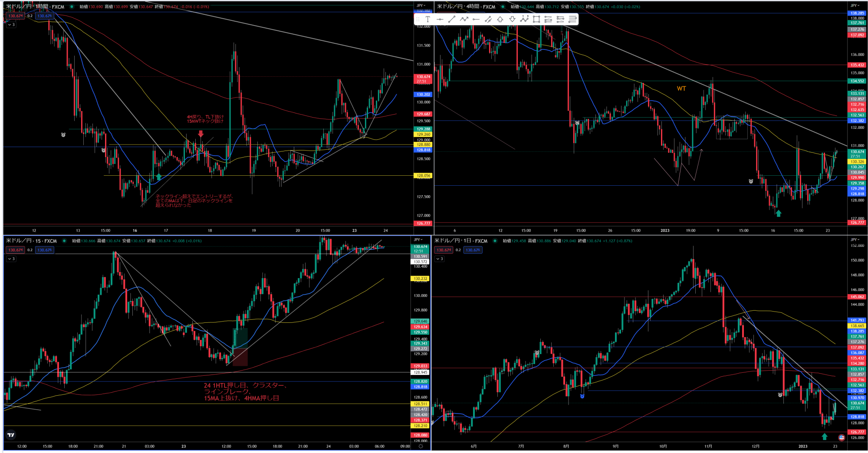The height and width of the screenshot is (453, 868).
Task: Select the Fibonacci retracement tool
Action: pos(548,19)
